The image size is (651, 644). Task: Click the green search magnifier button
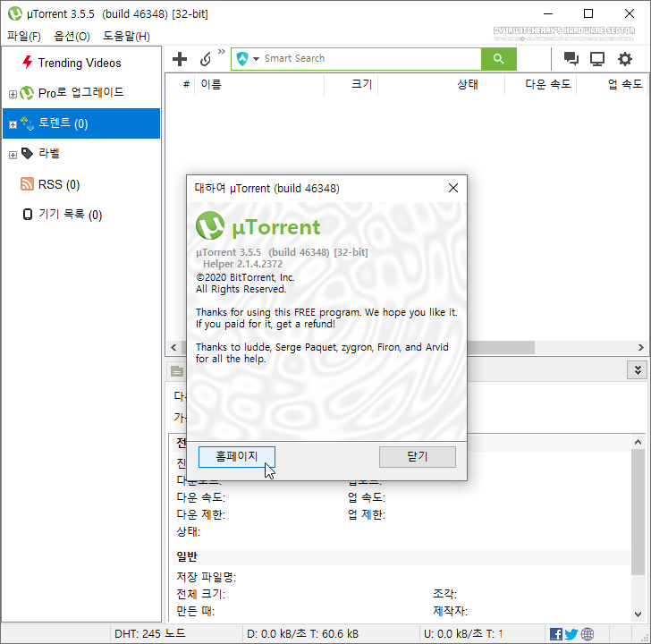click(x=499, y=59)
